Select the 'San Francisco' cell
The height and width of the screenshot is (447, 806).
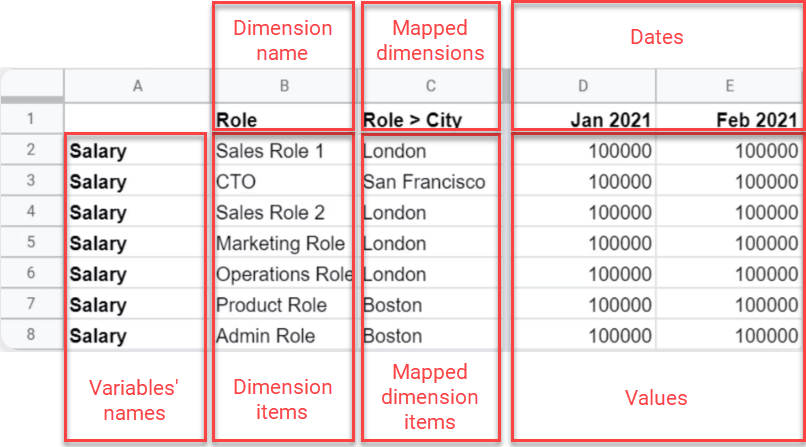pos(431,182)
